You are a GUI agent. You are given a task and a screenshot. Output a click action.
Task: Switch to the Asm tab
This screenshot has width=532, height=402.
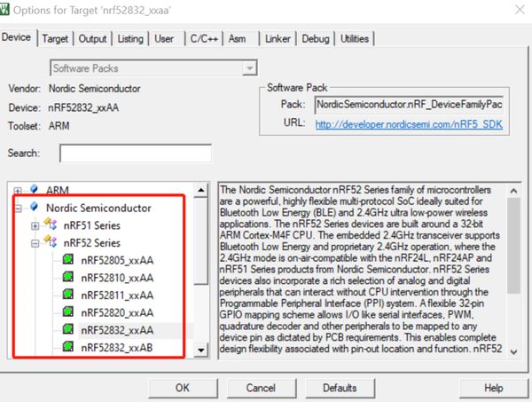(237, 39)
